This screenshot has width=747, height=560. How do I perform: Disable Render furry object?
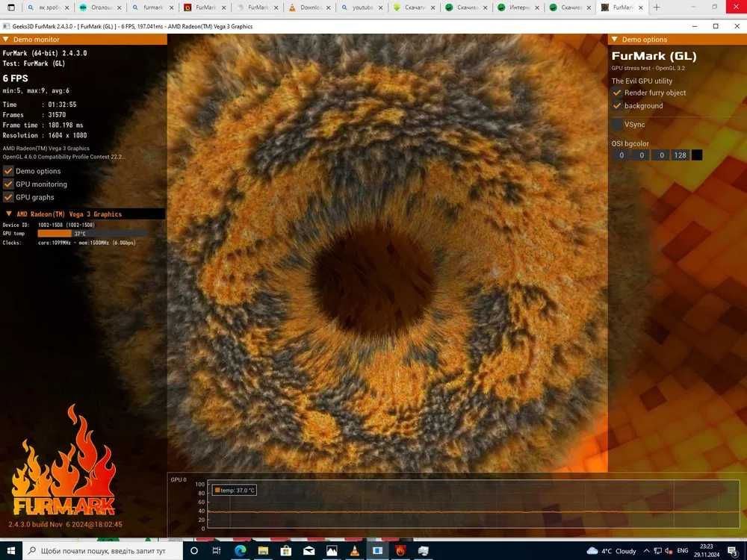click(617, 93)
